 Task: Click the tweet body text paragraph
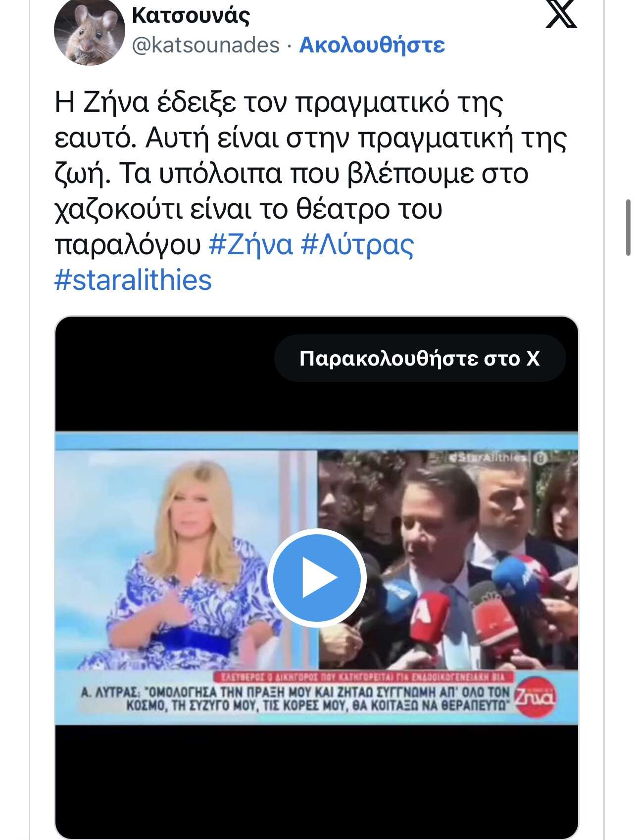(310, 191)
